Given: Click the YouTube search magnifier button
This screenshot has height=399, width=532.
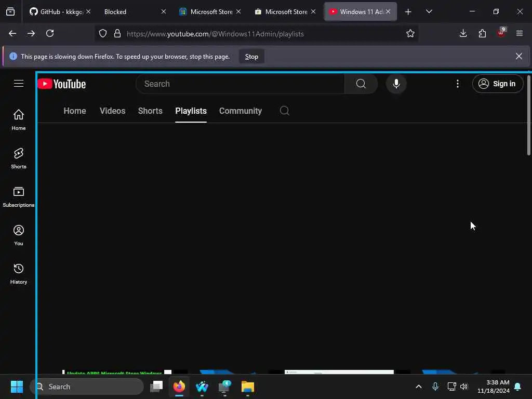Looking at the screenshot, I should pos(361,84).
